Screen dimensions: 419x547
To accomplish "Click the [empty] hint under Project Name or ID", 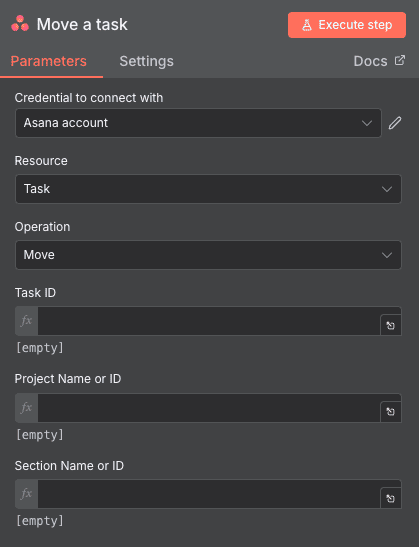I will [40, 435].
